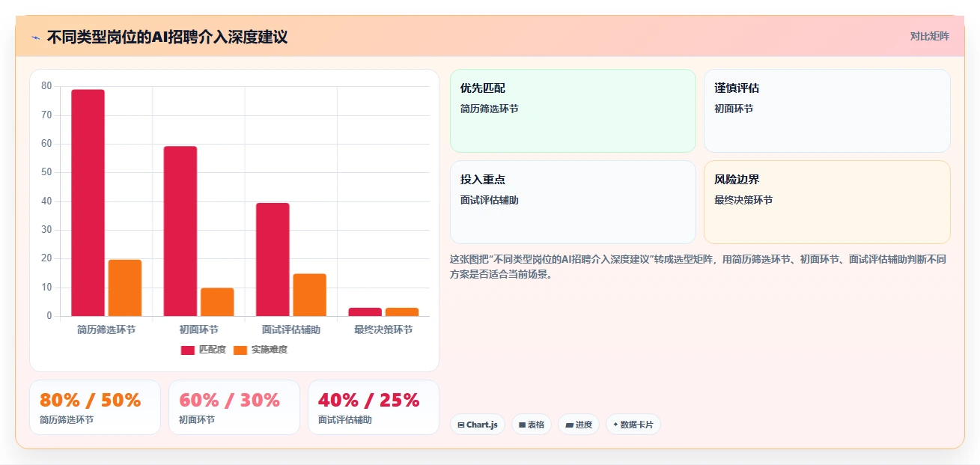Open the 风险边界 matrix card
Viewport: 980px width, 465px height.
coord(827,202)
